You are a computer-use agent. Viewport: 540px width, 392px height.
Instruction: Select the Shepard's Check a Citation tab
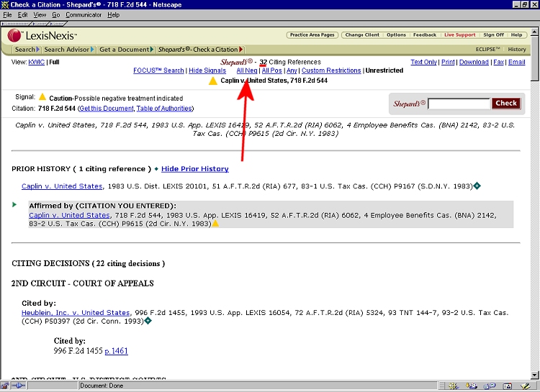click(x=200, y=50)
